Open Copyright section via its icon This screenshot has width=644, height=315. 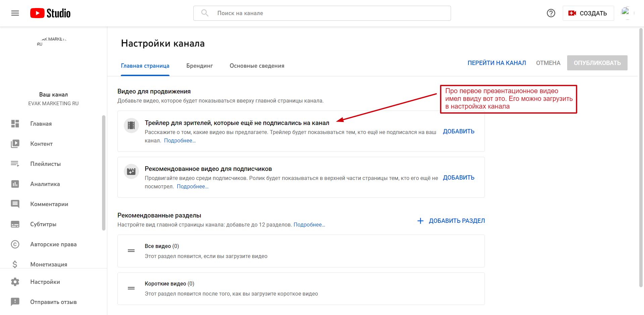pos(15,244)
